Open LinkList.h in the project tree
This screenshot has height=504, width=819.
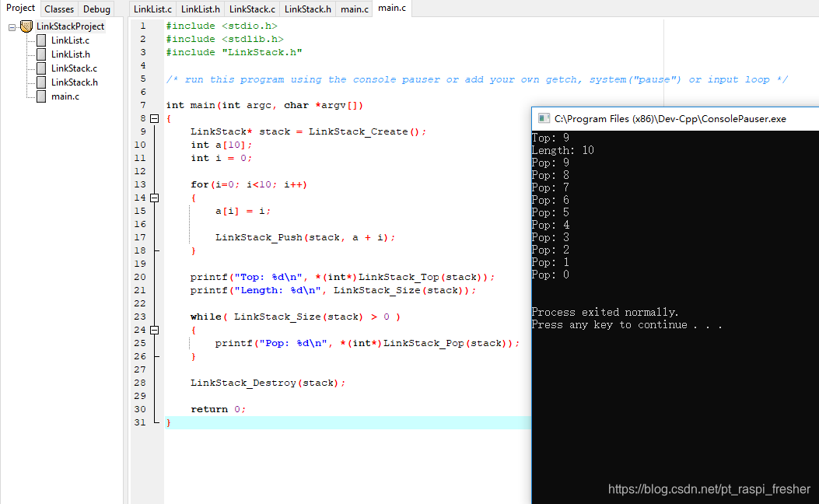71,54
